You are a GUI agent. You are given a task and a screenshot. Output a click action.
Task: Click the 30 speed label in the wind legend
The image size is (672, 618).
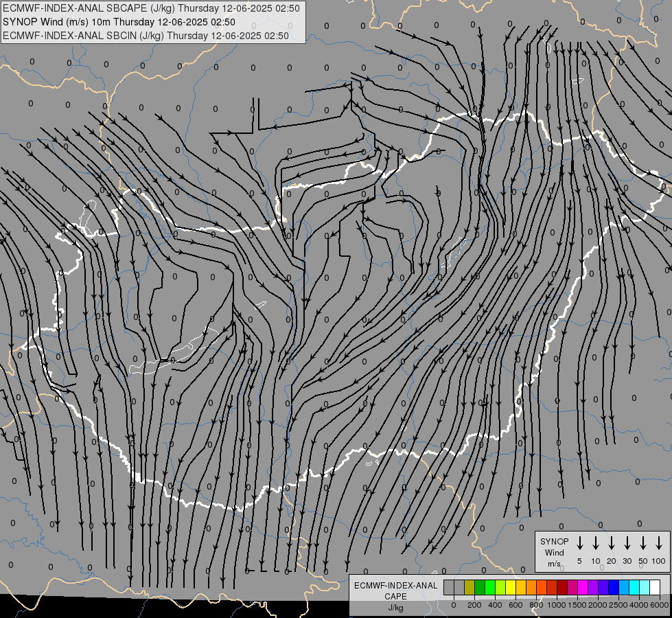[x=627, y=561]
